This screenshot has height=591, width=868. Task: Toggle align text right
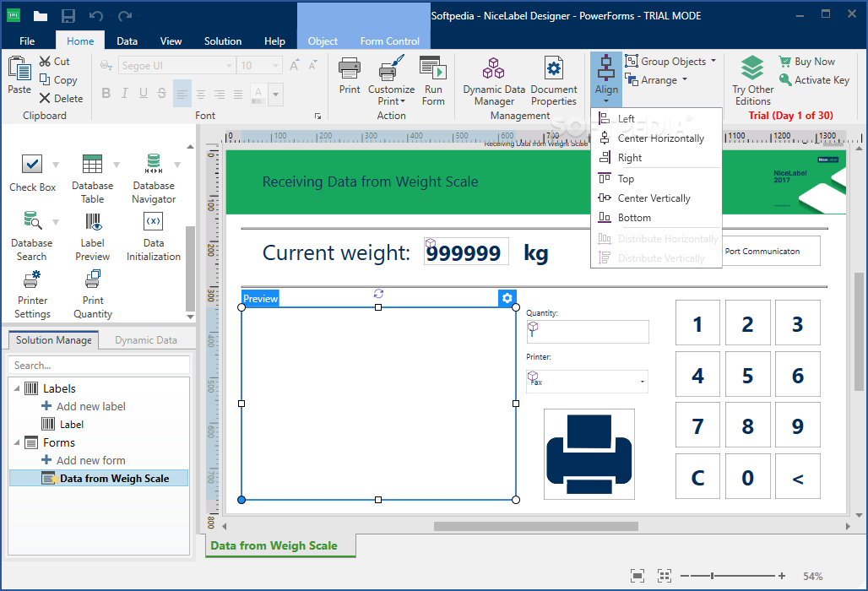(x=220, y=94)
